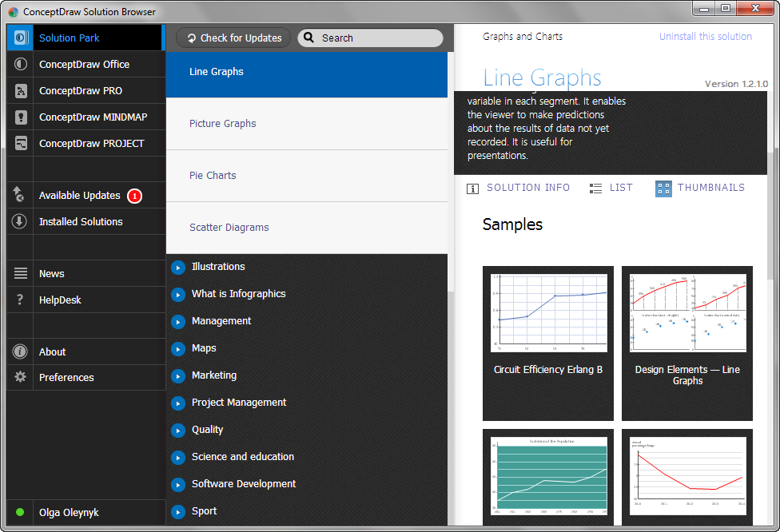Expand the Marketing category
Image resolution: width=780 pixels, height=532 pixels.
tap(177, 376)
